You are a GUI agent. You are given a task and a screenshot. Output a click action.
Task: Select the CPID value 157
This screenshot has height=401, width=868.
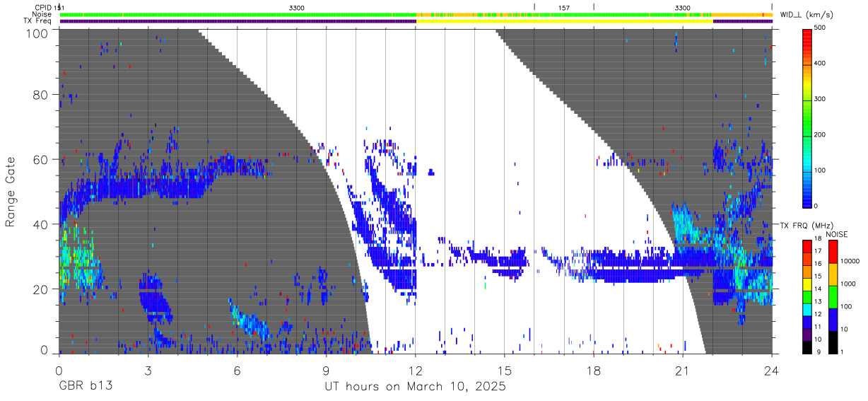click(563, 7)
